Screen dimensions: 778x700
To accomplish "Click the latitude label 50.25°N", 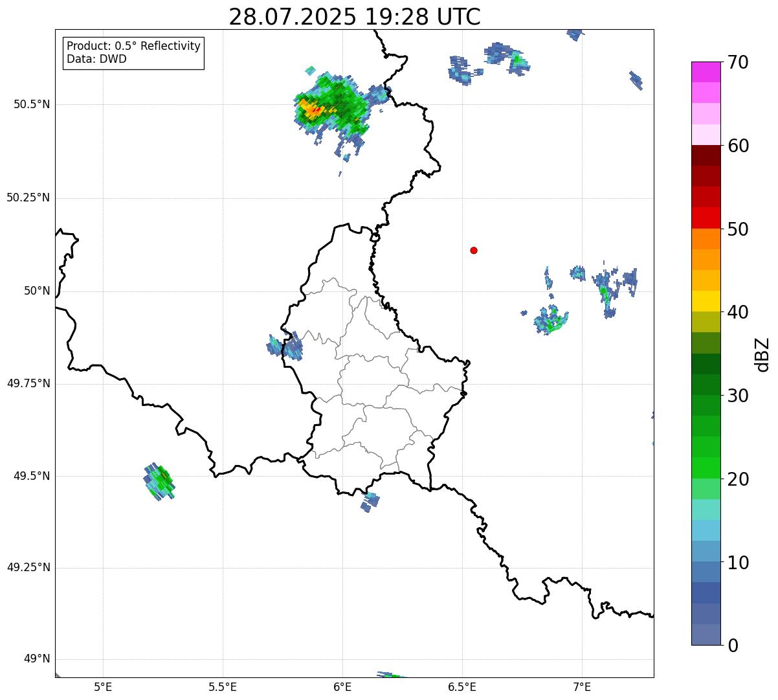I will click(28, 198).
